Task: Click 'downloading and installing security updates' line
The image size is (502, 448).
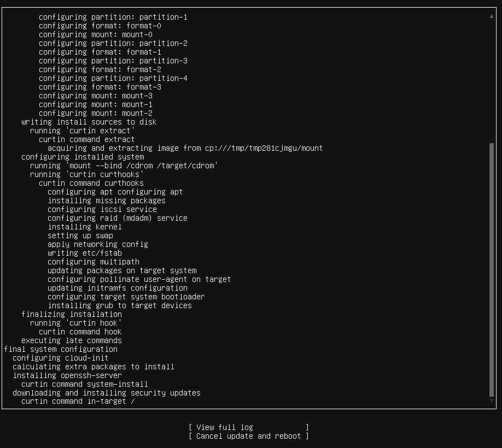Action: click(107, 393)
